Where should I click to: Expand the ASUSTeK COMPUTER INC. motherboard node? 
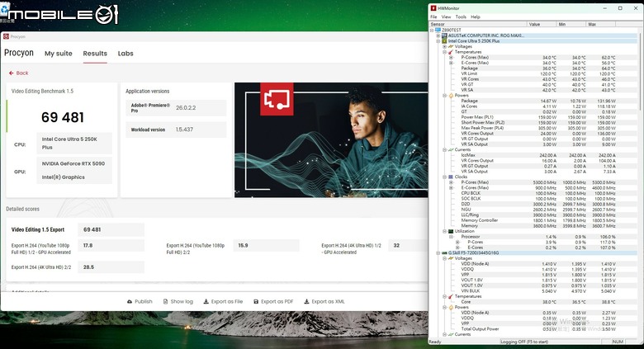point(438,35)
